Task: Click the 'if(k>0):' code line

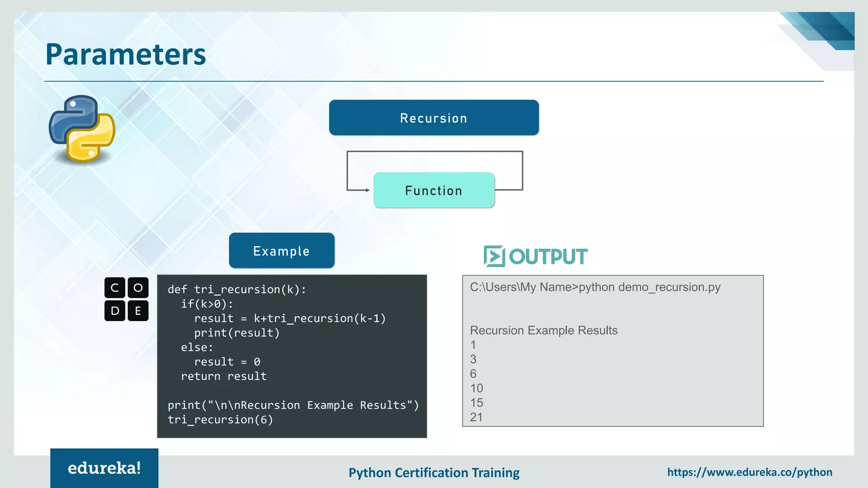Action: [x=207, y=304]
